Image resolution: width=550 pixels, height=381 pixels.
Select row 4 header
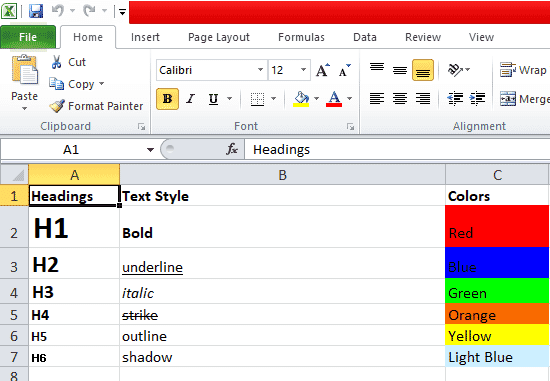tap(14, 292)
